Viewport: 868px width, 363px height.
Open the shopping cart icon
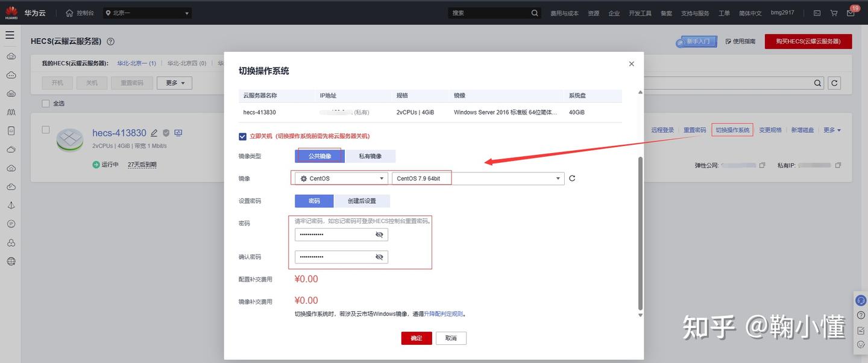tap(834, 13)
